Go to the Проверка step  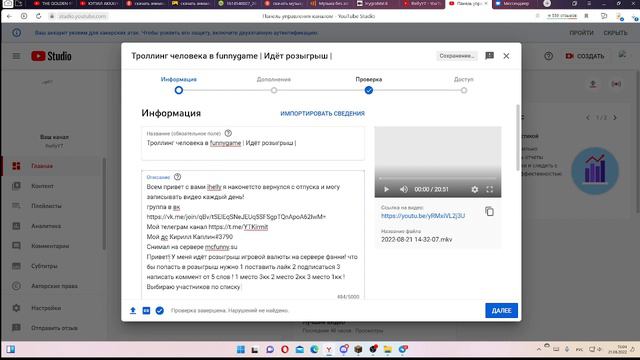tap(369, 85)
